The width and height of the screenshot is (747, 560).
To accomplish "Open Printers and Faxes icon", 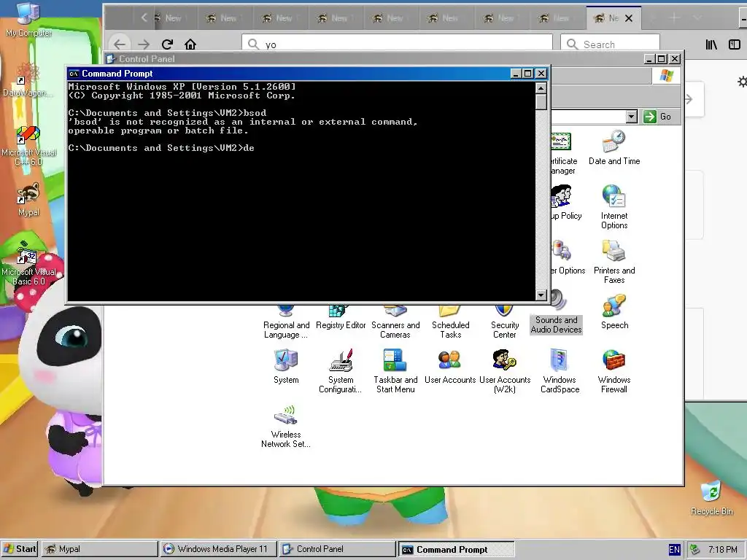I will [614, 262].
